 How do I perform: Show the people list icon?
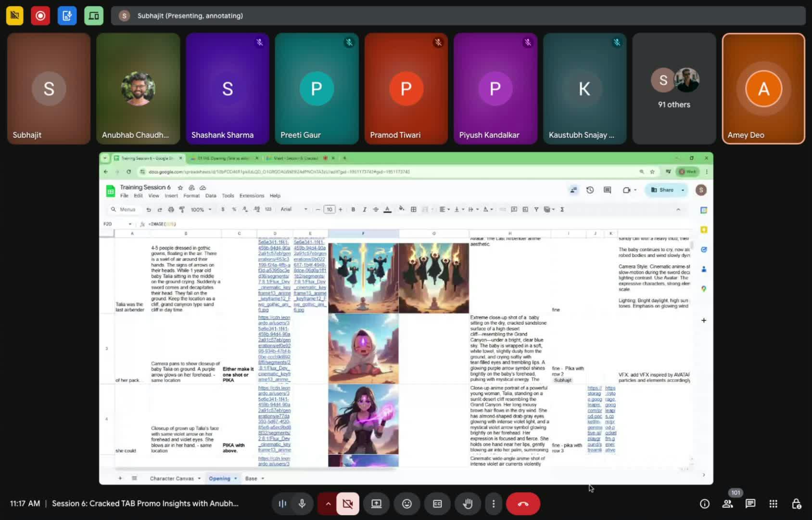[727, 504]
